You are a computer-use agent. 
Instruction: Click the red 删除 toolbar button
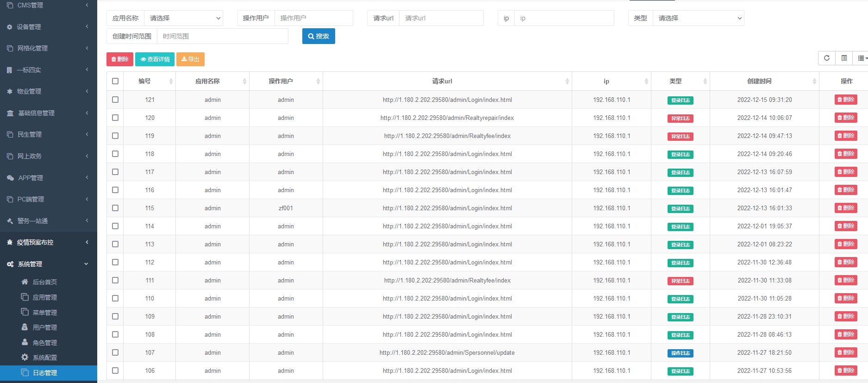(x=120, y=59)
